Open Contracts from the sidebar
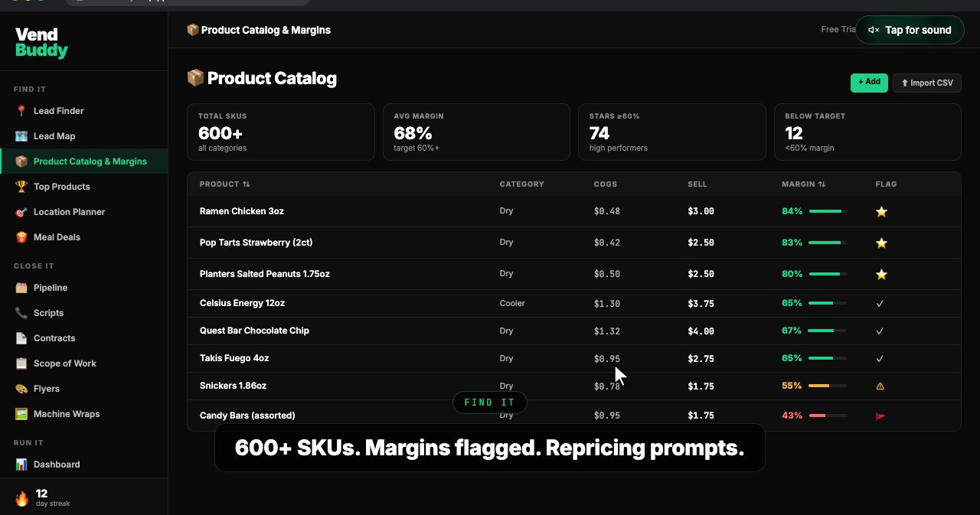The image size is (980, 515). click(x=84, y=338)
